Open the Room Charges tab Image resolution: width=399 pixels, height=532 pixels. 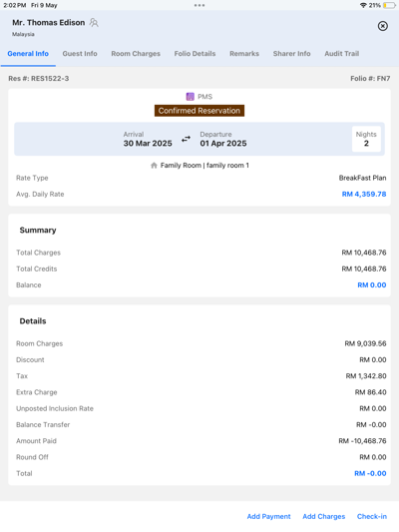click(136, 54)
